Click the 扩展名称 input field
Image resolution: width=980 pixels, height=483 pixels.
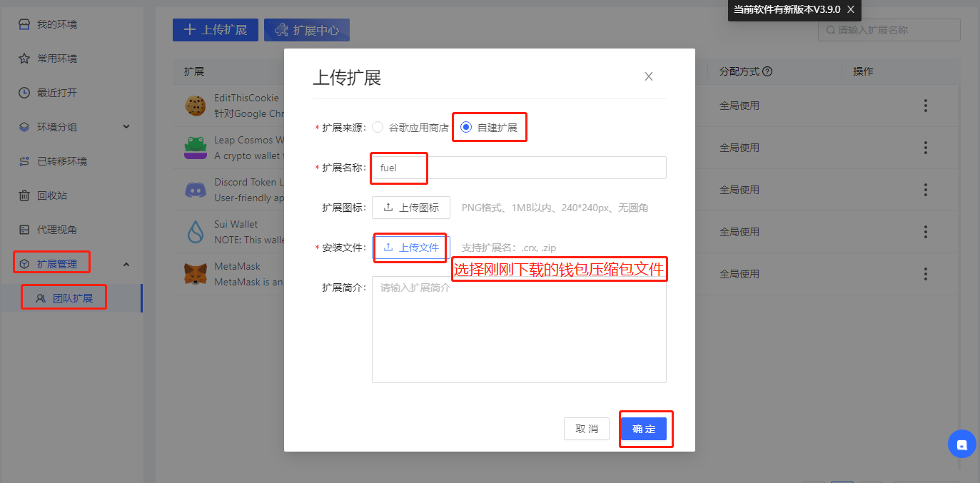point(519,168)
